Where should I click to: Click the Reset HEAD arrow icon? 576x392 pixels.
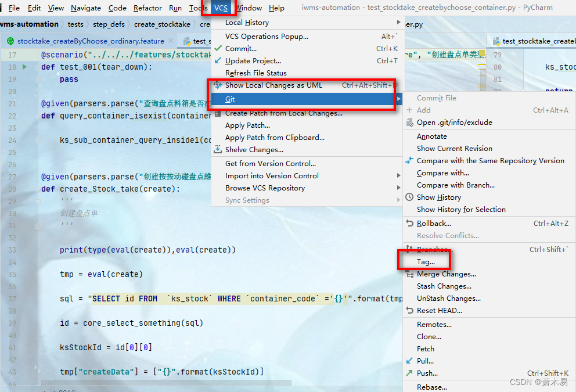pos(409,310)
